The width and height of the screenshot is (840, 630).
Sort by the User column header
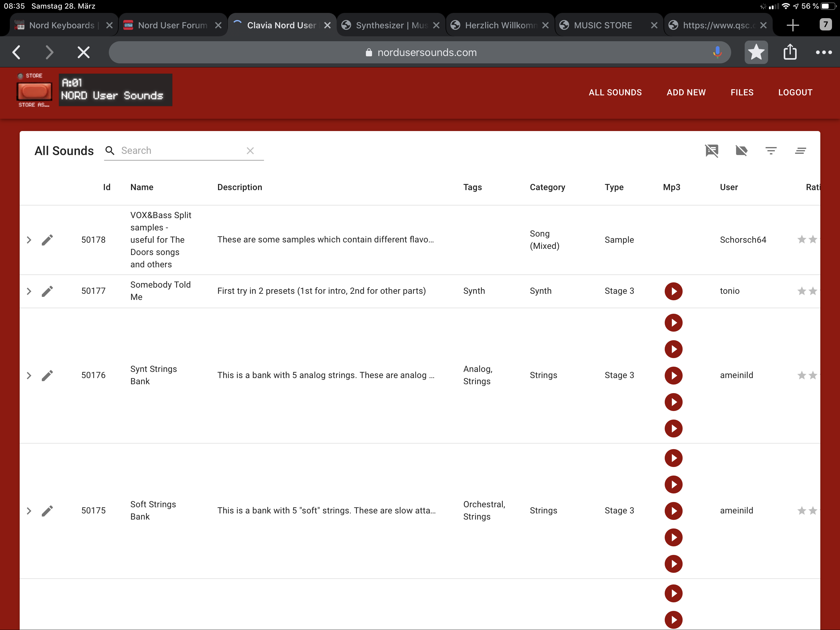[x=729, y=187]
